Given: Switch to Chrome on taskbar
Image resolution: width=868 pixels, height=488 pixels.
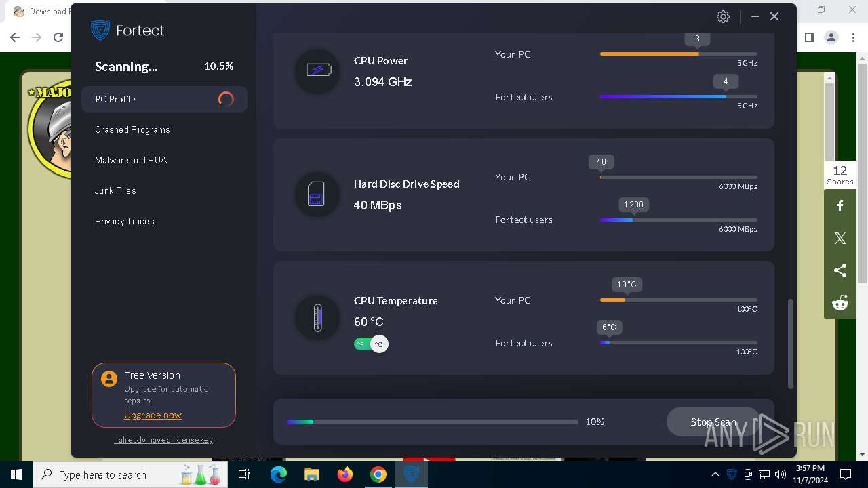Looking at the screenshot, I should pos(378,474).
